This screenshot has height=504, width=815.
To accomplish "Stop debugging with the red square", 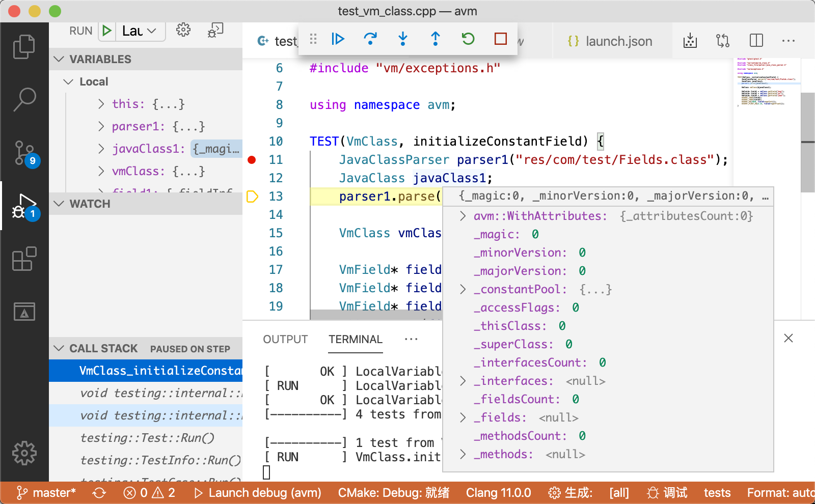I will [x=501, y=39].
